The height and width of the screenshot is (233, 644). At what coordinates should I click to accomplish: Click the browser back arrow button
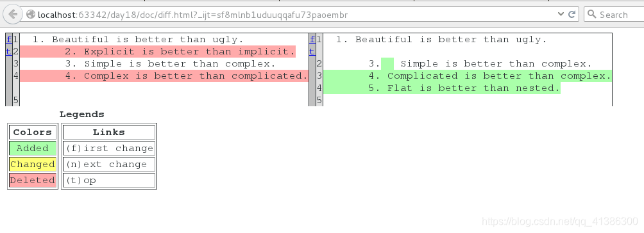pos(13,14)
